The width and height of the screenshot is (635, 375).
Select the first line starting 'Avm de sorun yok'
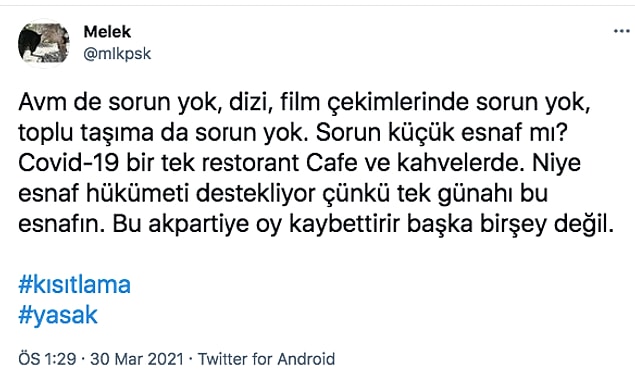304,103
